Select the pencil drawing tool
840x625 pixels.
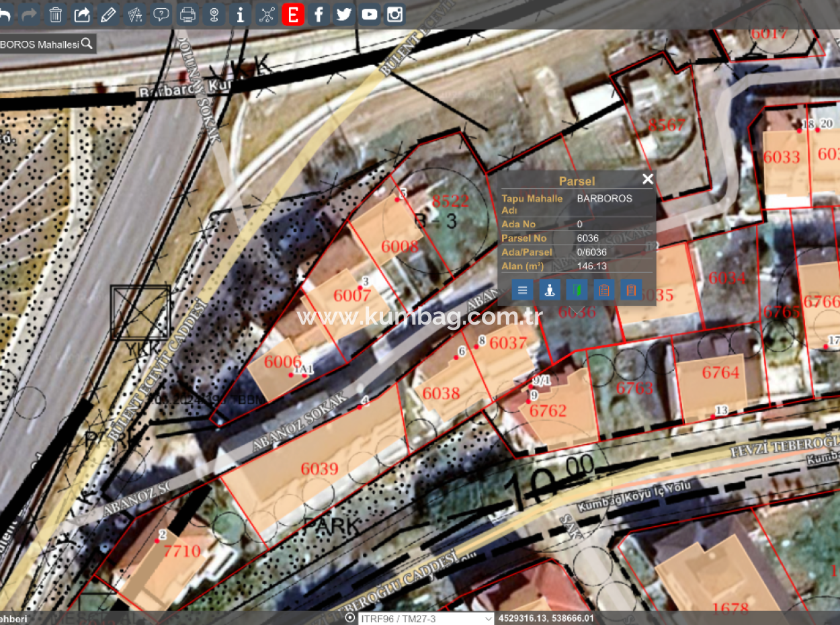tap(108, 14)
